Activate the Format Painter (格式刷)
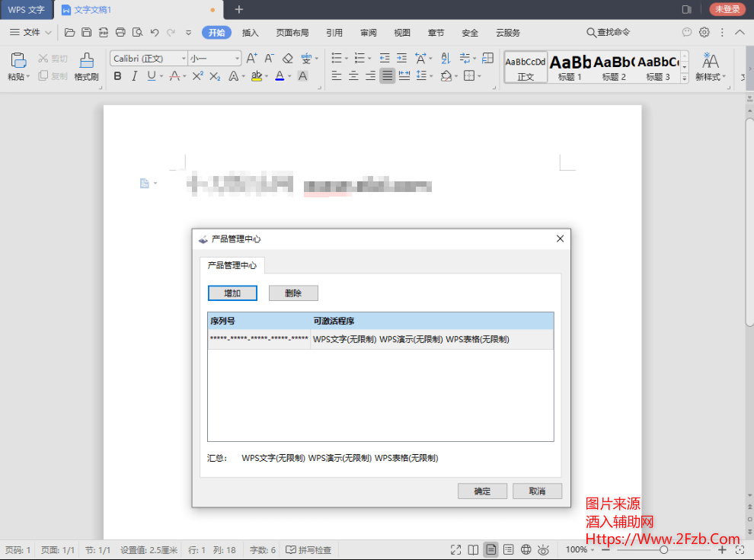 point(87,66)
